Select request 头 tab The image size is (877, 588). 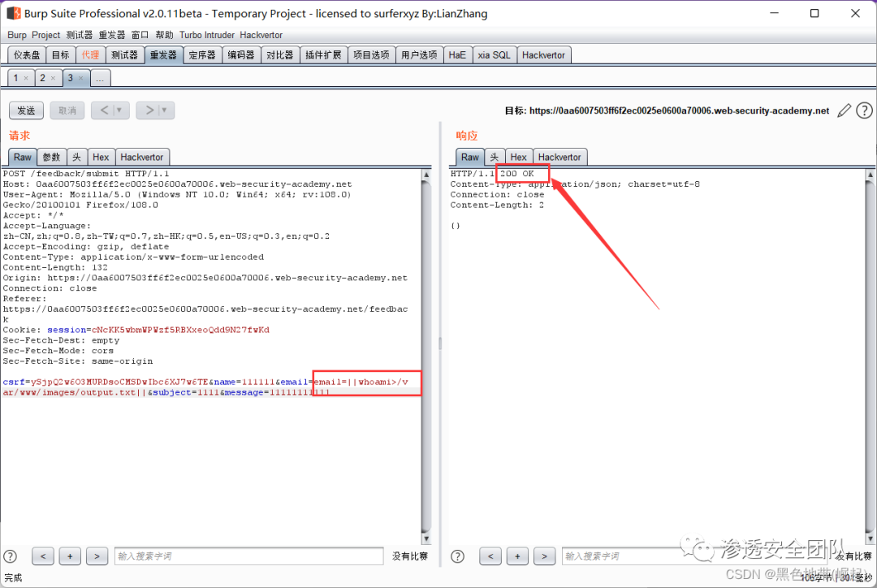[x=76, y=158]
